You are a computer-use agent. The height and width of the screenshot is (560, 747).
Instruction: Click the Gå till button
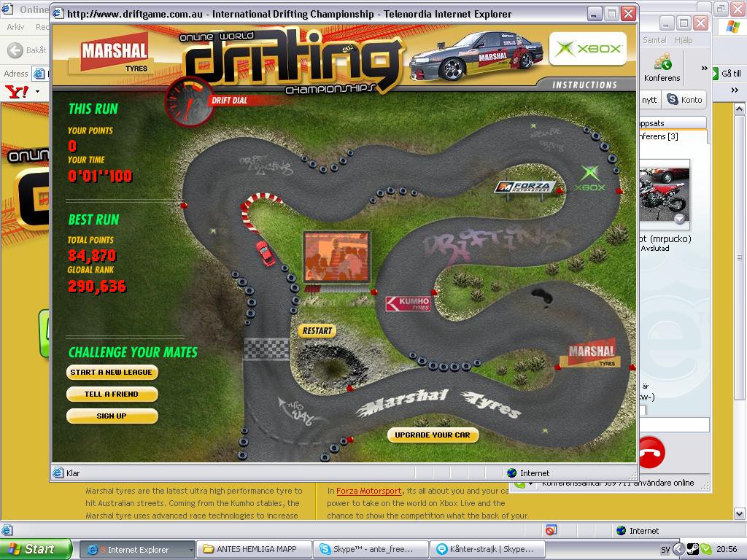coord(727,74)
